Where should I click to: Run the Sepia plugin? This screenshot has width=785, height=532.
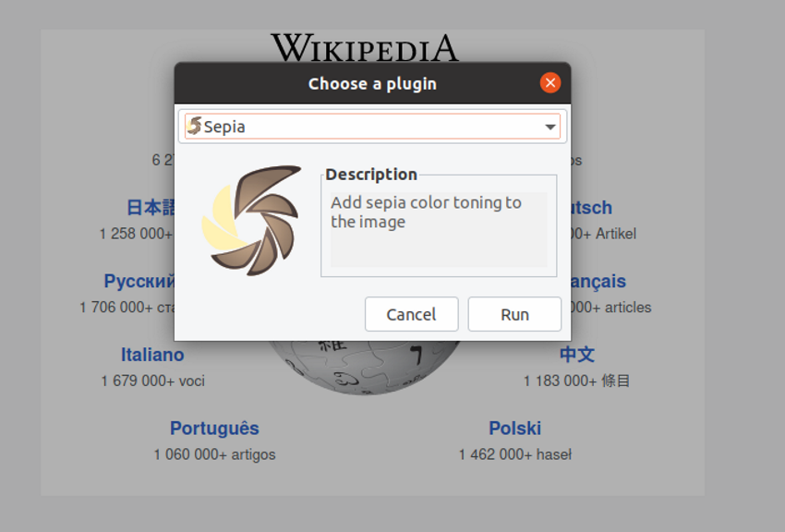(514, 314)
